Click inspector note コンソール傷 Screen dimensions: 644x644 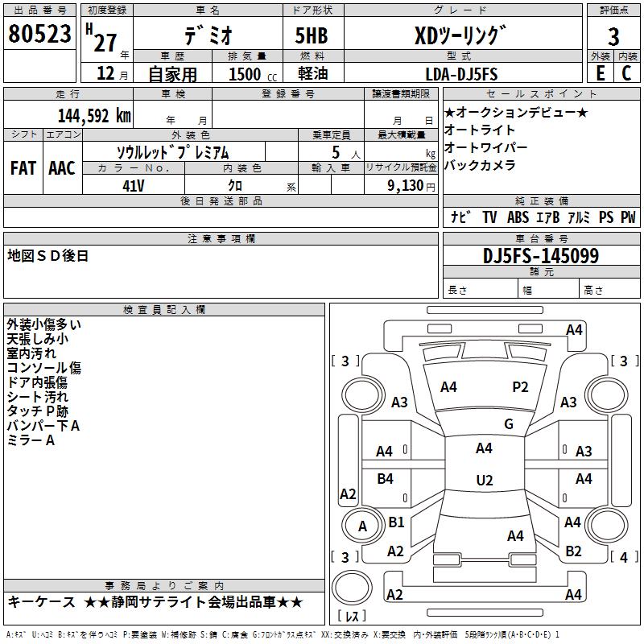pos(44,368)
